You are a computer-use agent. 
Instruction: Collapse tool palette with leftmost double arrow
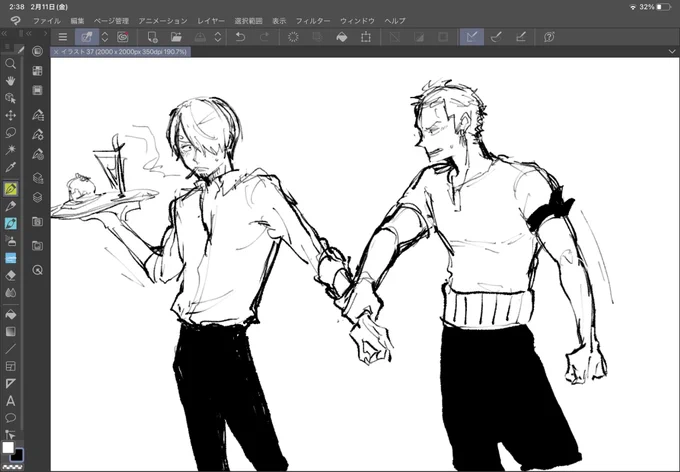(x=4, y=33)
